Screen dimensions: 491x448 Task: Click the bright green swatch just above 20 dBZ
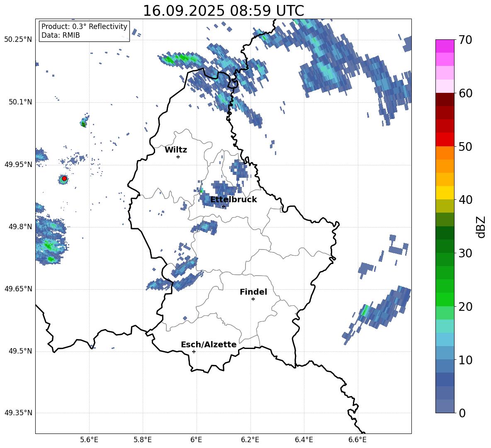click(445, 299)
